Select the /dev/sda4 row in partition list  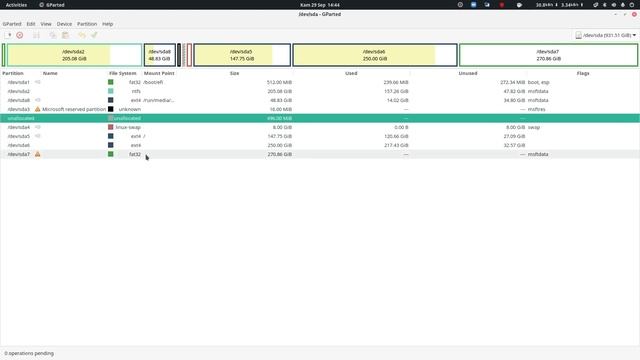click(320, 127)
